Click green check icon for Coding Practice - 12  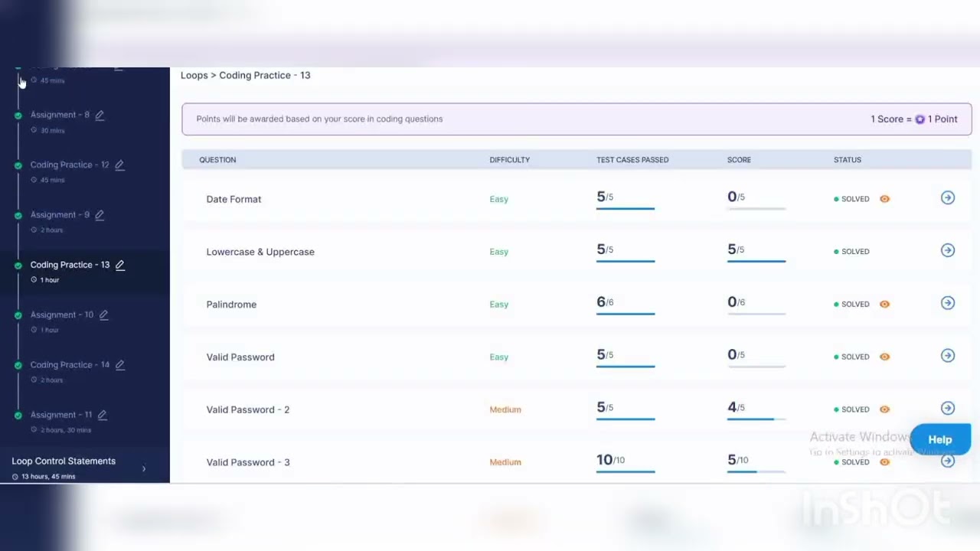[18, 165]
